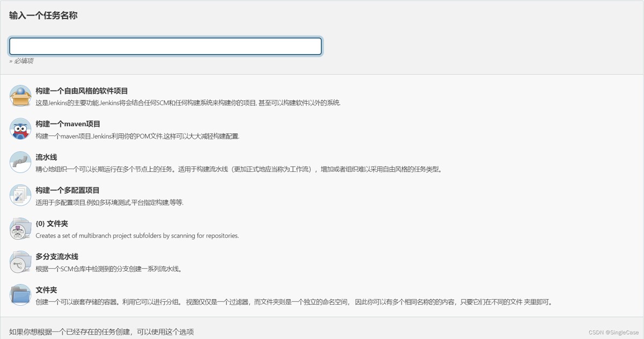Click the 输入一个任务名称 heading
The height and width of the screenshot is (339, 644).
coord(43,16)
